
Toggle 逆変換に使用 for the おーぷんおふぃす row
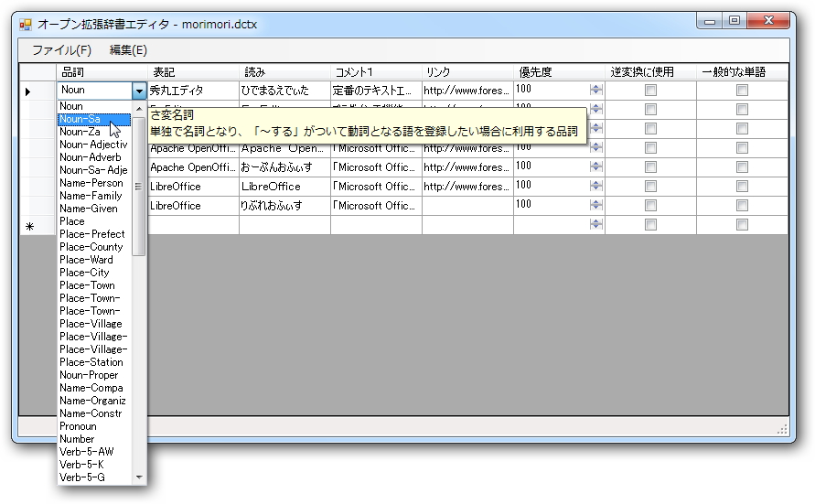[650, 167]
